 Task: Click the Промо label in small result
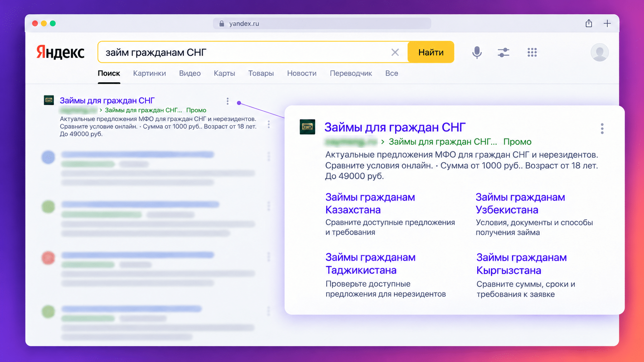click(x=196, y=110)
